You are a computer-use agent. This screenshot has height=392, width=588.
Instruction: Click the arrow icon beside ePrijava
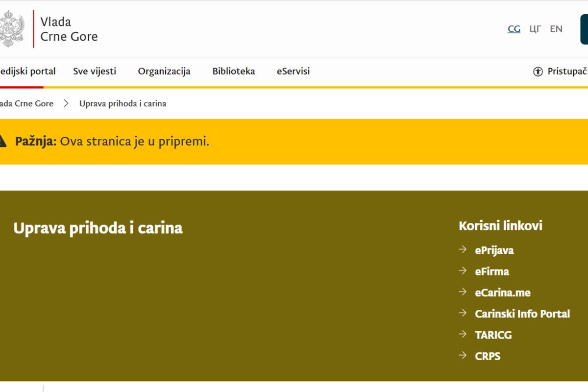tap(463, 250)
